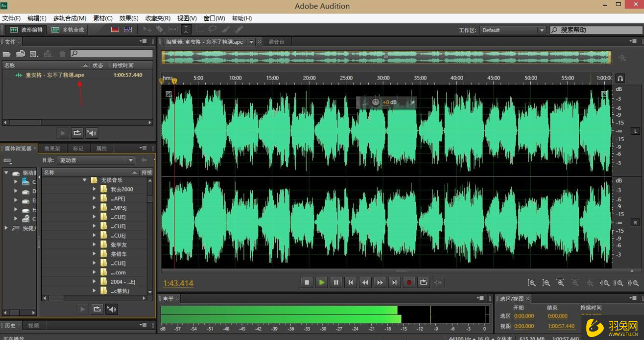The image size is (644, 340).
Task: Toggle the right channel R button
Action: pyautogui.click(x=635, y=222)
